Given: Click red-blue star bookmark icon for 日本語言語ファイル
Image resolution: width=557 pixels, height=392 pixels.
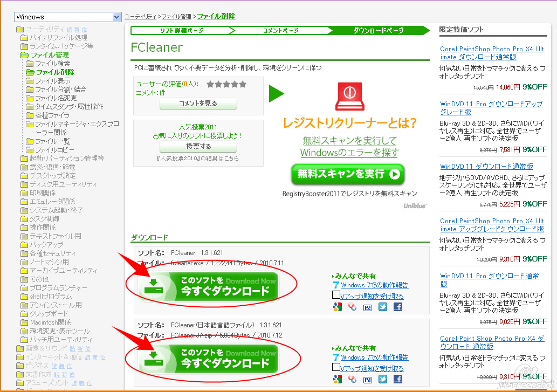Looking at the screenshot, I should coord(353,379).
